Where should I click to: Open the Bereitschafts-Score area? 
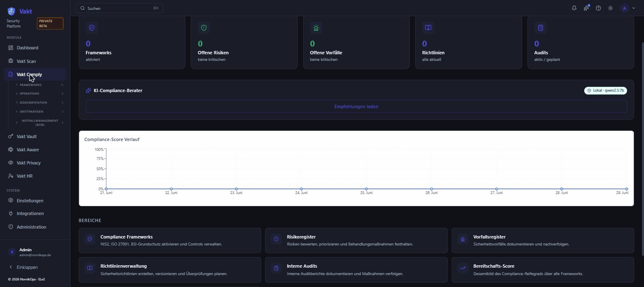click(x=543, y=270)
